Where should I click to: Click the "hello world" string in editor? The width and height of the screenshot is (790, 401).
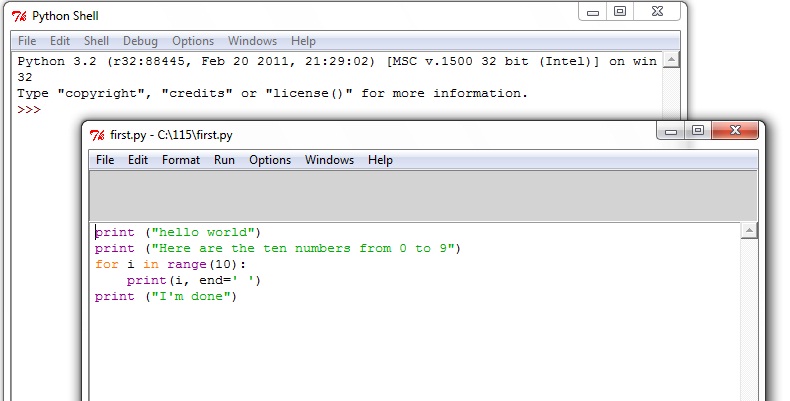pyautogui.click(x=204, y=232)
